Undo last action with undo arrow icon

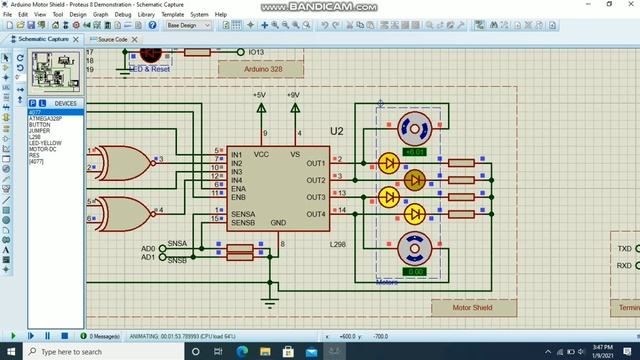324,25
